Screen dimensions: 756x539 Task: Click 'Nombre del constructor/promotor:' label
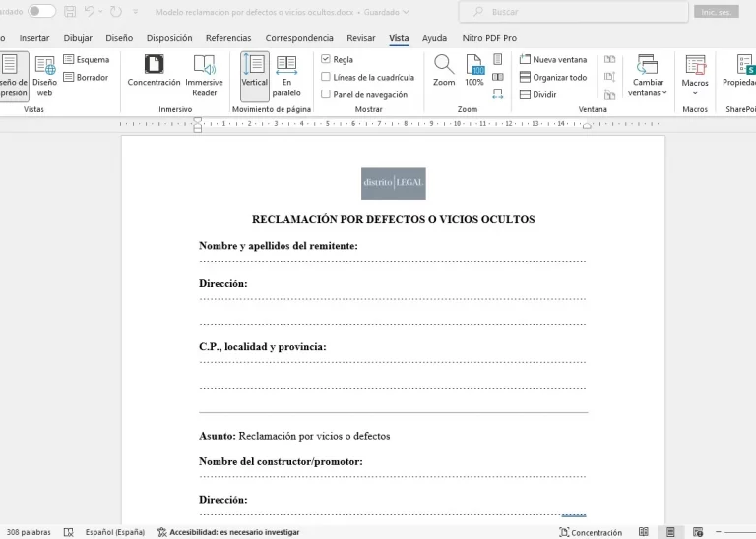(281, 461)
